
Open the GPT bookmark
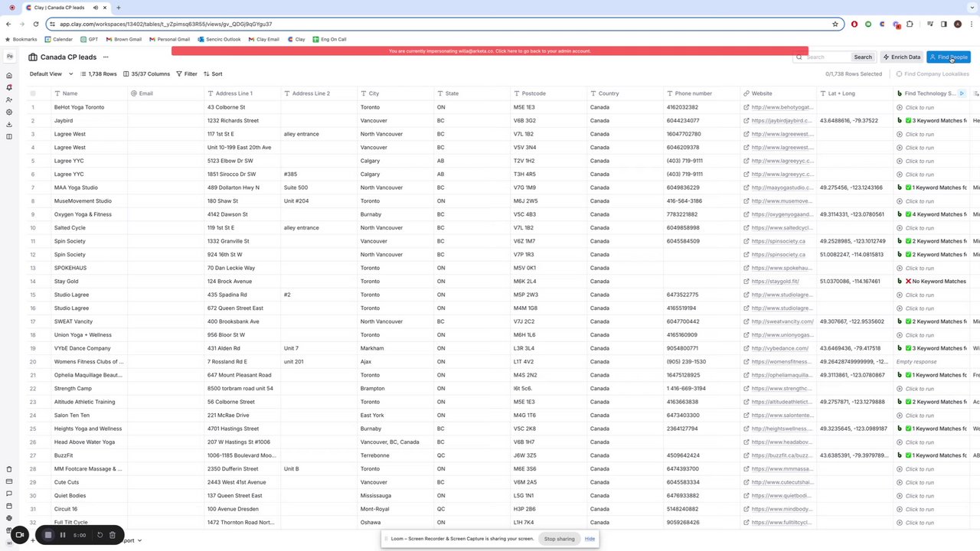[x=90, y=39]
